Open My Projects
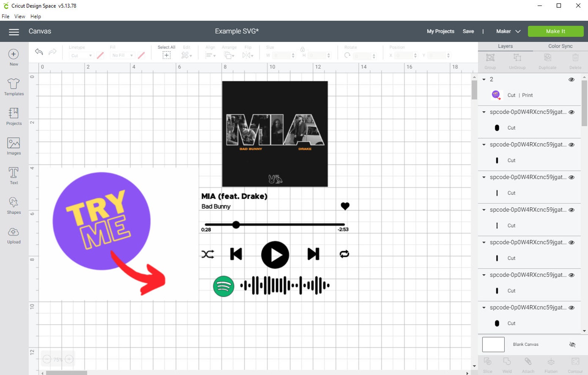 click(x=440, y=31)
